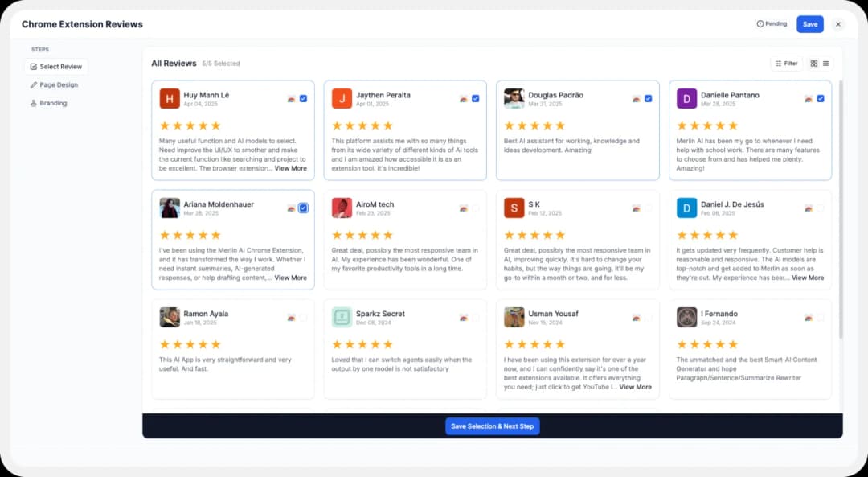The height and width of the screenshot is (477, 868).
Task: Open the Filter options
Action: click(786, 63)
